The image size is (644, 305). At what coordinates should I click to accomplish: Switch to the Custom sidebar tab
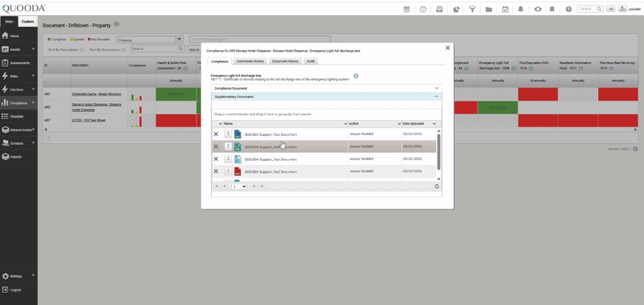coord(27,22)
